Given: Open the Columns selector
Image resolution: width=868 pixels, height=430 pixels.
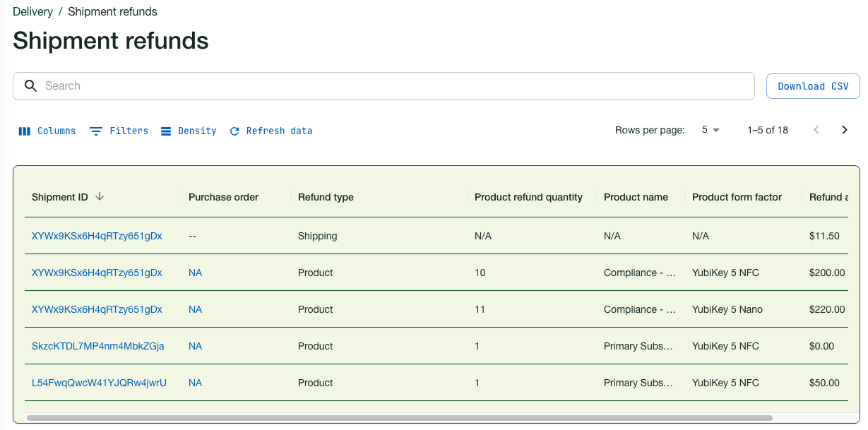Looking at the screenshot, I should [47, 131].
